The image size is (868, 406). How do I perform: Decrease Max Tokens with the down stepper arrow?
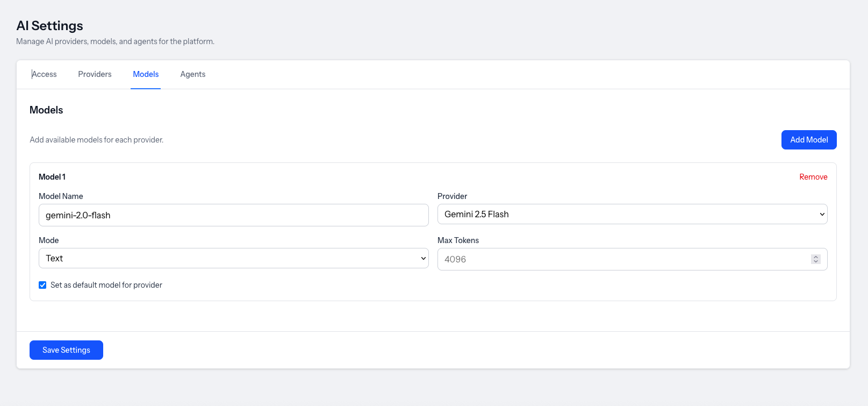tap(815, 262)
